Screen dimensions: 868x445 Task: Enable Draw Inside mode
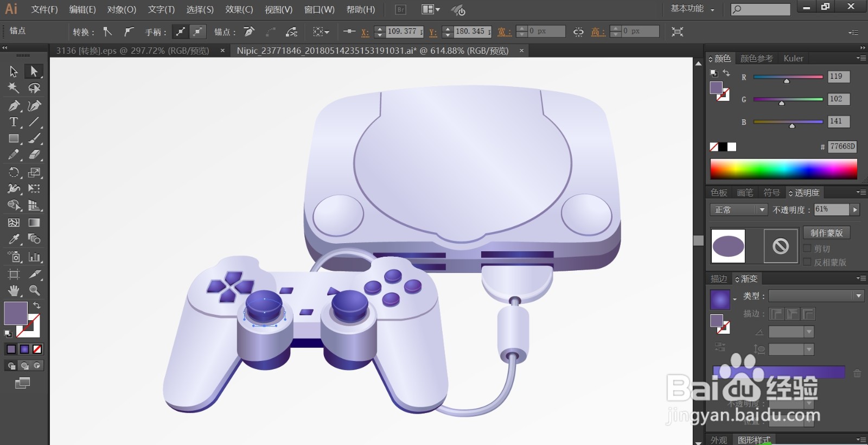[37, 366]
